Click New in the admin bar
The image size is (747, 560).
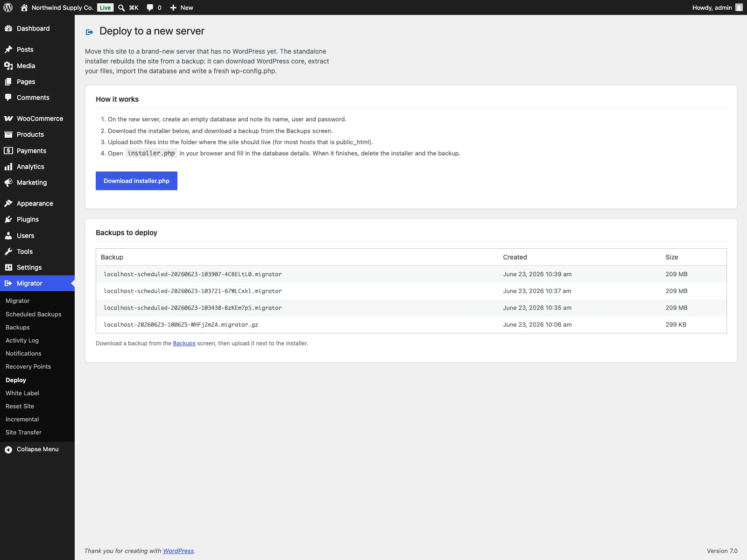(x=187, y=7)
